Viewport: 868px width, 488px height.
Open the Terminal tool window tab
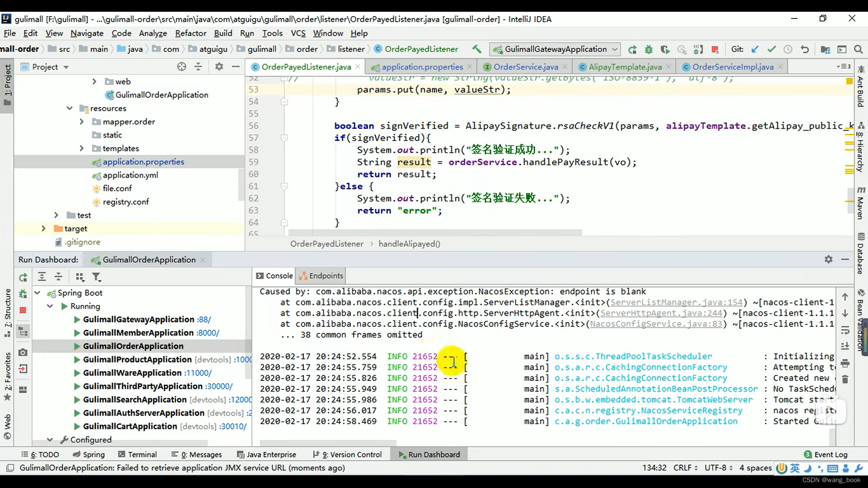point(137,455)
